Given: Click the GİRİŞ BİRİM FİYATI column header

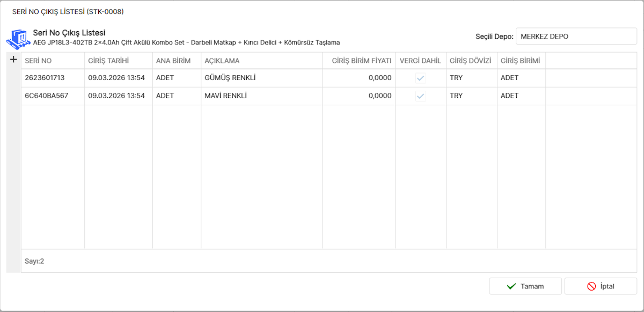Looking at the screenshot, I should [358, 61].
